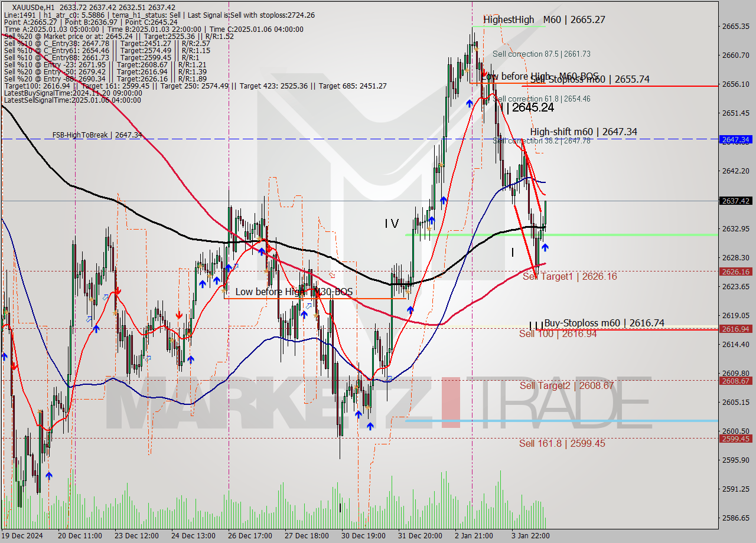Click the 2656.10 price scale value
Viewport: 756px width, 543px height.
tap(736, 84)
